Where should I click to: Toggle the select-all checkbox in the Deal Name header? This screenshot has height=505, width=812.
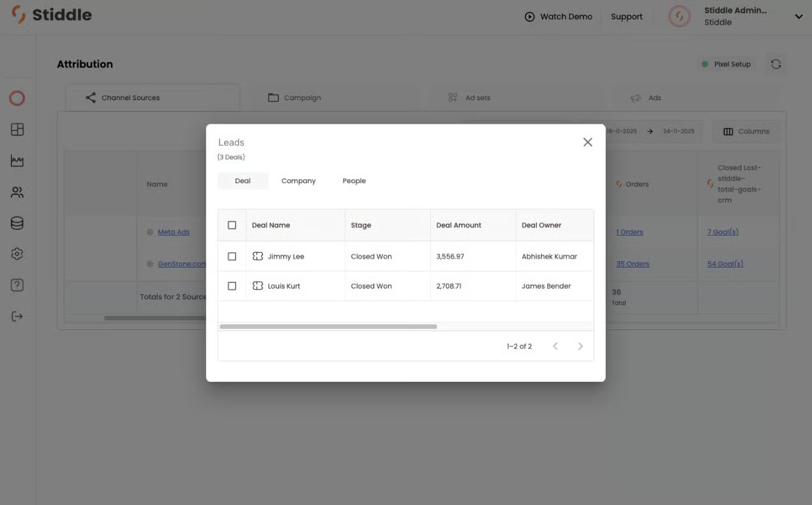(x=232, y=225)
